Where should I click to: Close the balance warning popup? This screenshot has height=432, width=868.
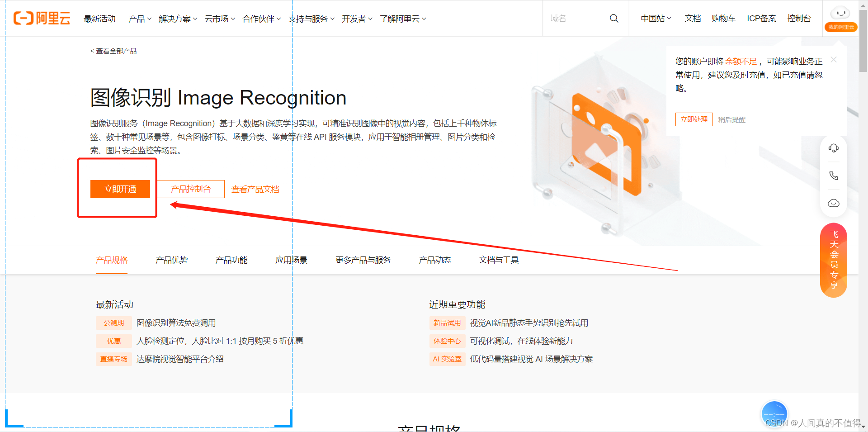(834, 60)
